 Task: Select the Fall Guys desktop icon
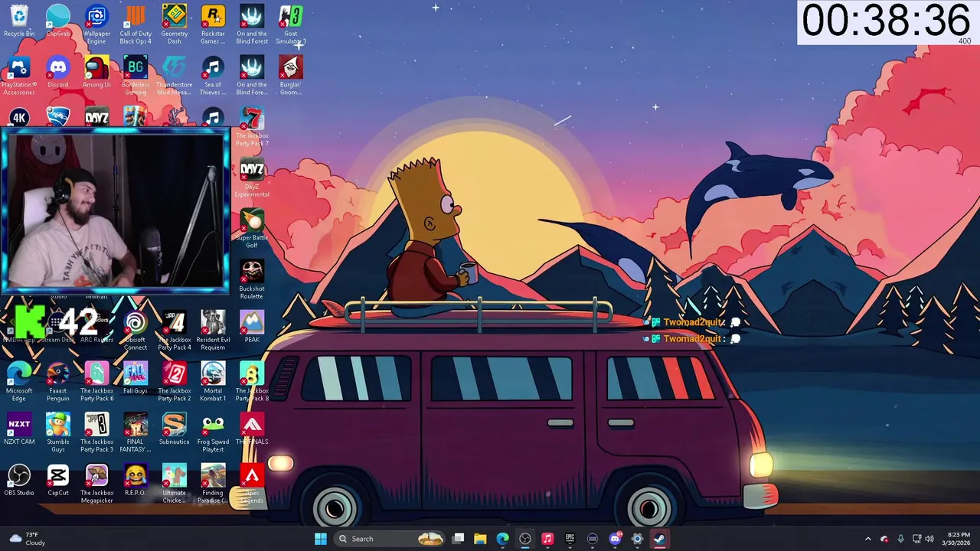point(136,379)
